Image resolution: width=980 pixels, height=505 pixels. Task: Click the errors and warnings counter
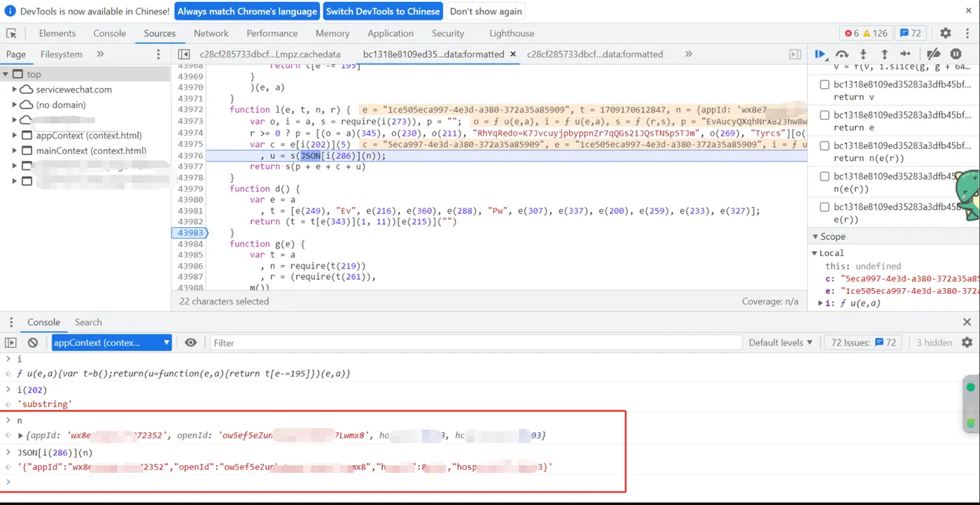click(866, 33)
